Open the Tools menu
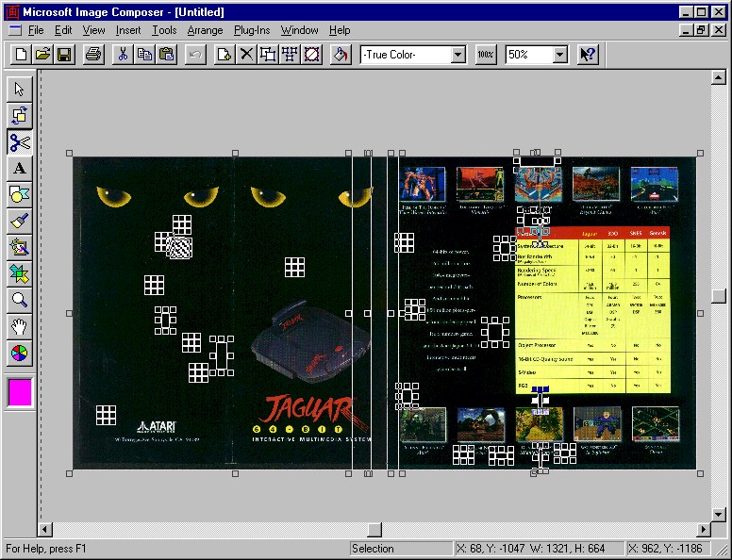This screenshot has width=732, height=560. click(x=164, y=30)
